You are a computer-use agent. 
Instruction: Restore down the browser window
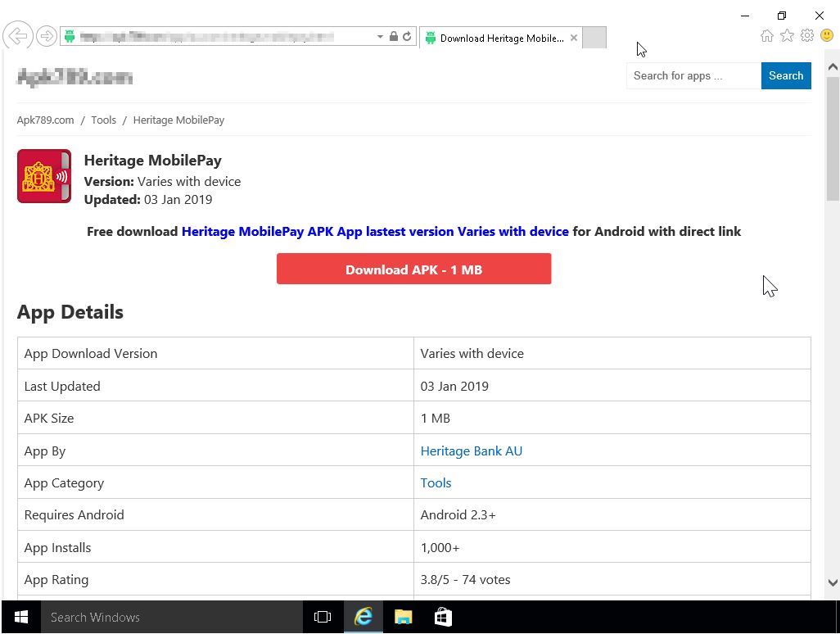[782, 16]
